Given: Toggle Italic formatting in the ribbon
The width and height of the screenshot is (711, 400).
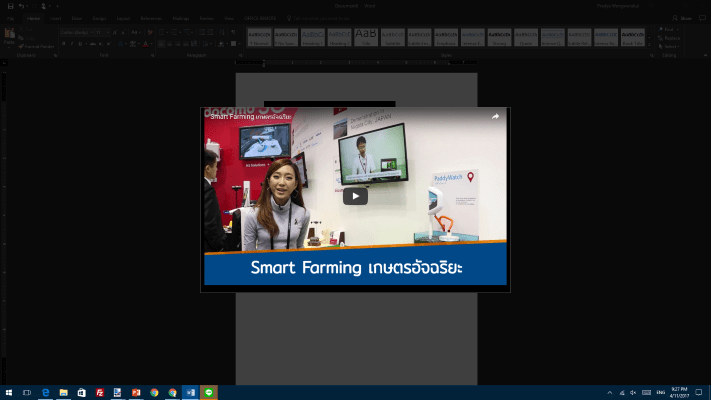Looking at the screenshot, I should [x=71, y=44].
